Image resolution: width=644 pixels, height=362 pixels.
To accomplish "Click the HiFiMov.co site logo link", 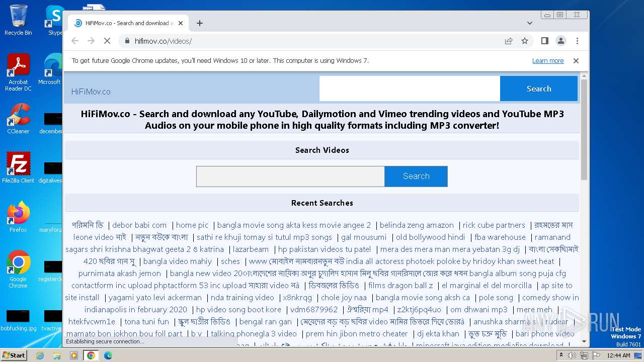I will pos(91,92).
